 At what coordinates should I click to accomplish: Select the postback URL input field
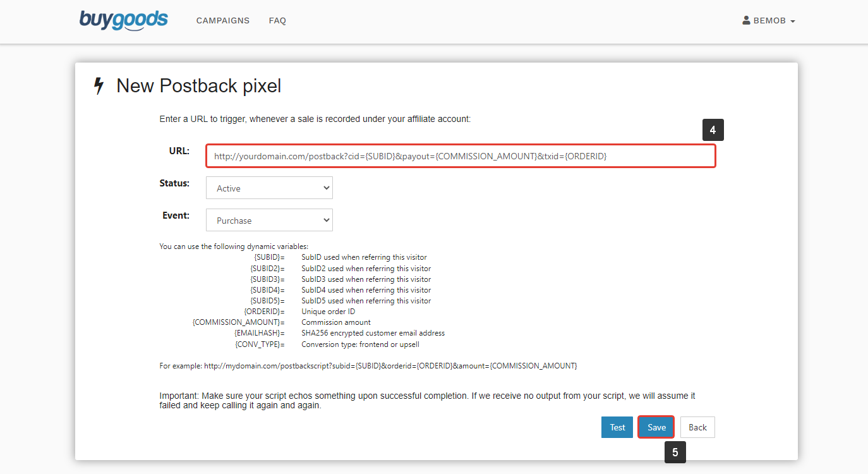click(x=461, y=155)
